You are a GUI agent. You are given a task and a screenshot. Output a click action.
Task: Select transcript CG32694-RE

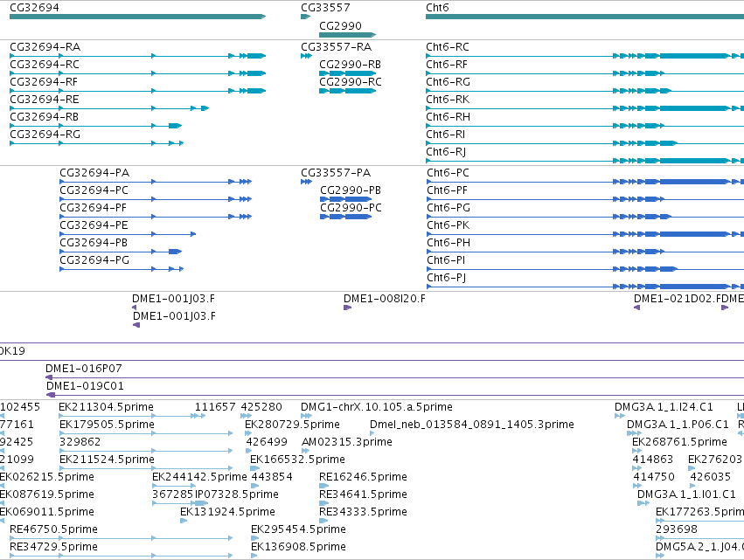[109, 108]
